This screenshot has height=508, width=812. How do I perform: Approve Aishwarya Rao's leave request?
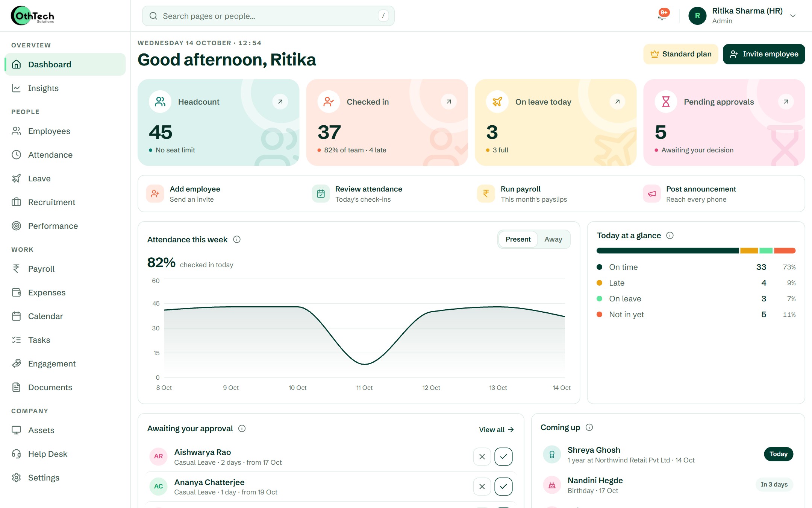(x=503, y=456)
